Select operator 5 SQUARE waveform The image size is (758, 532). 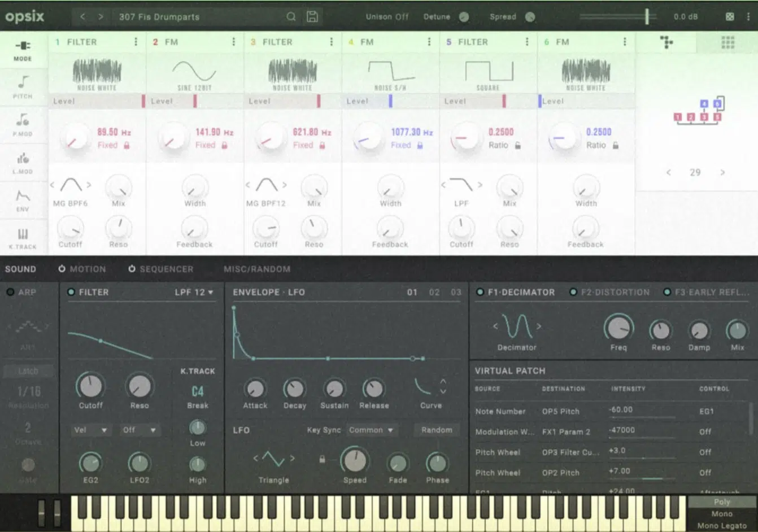pos(488,73)
